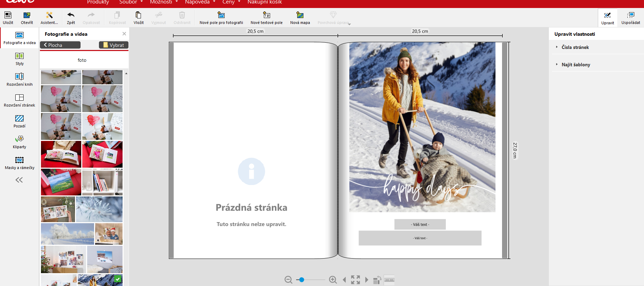This screenshot has width=644, height=286.
Task: Click the Vybrat folder button
Action: [114, 45]
